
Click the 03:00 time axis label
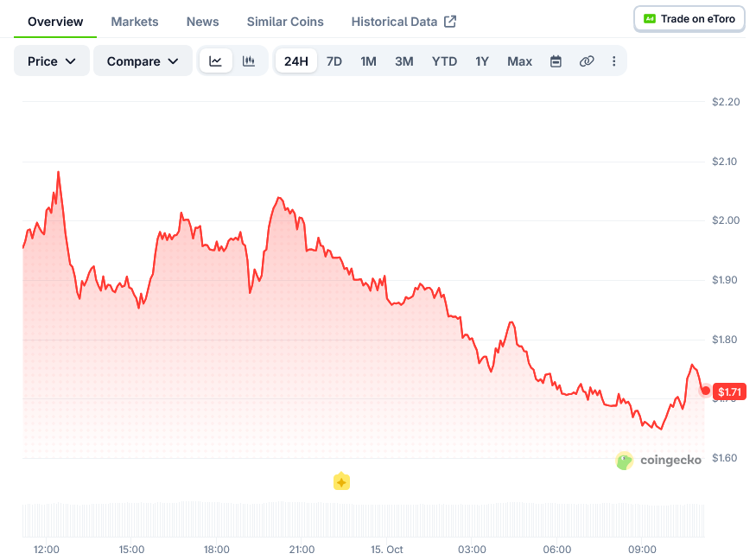472,550
